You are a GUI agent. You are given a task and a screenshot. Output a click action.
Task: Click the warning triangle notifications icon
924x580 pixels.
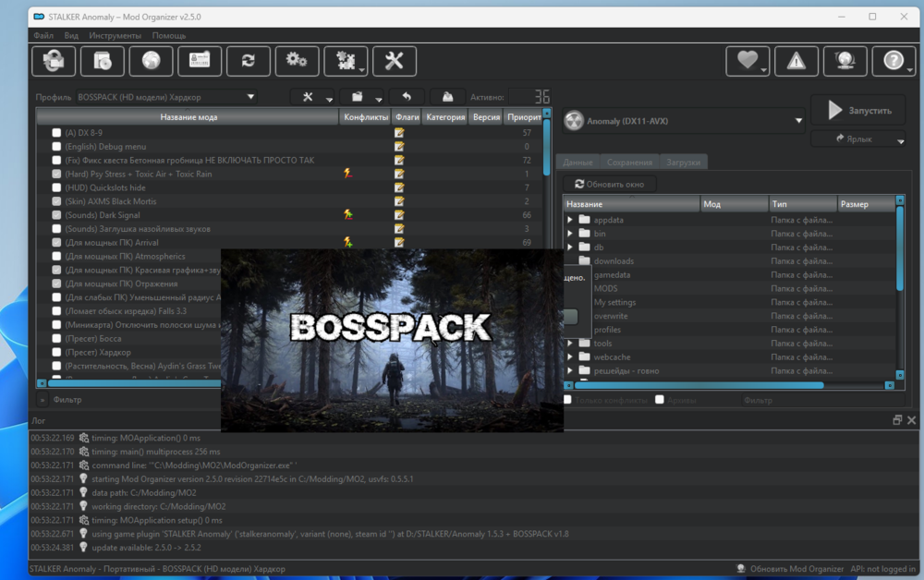[x=796, y=61]
